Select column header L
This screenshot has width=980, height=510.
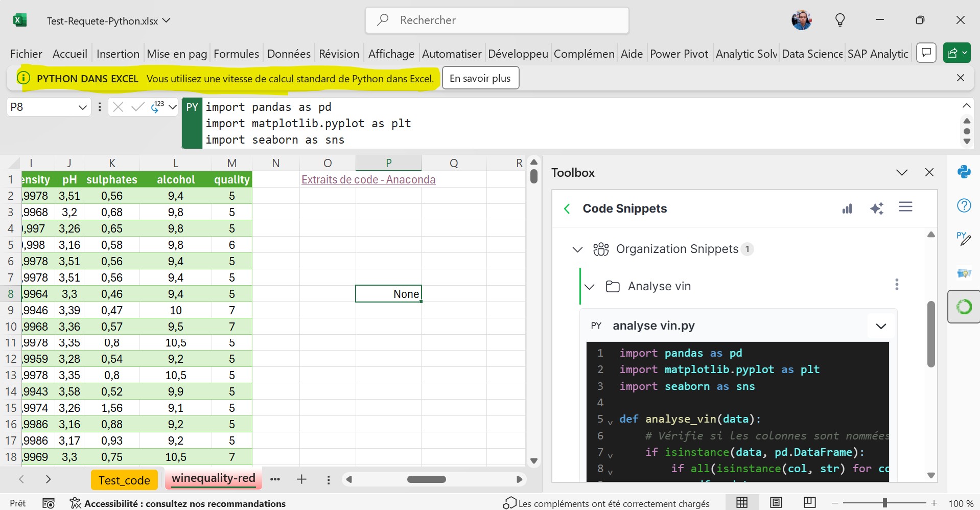[176, 163]
